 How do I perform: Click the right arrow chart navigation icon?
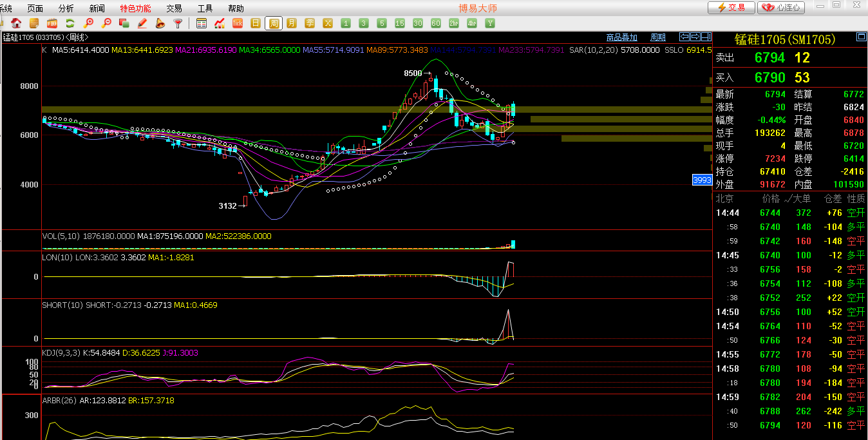695,37
